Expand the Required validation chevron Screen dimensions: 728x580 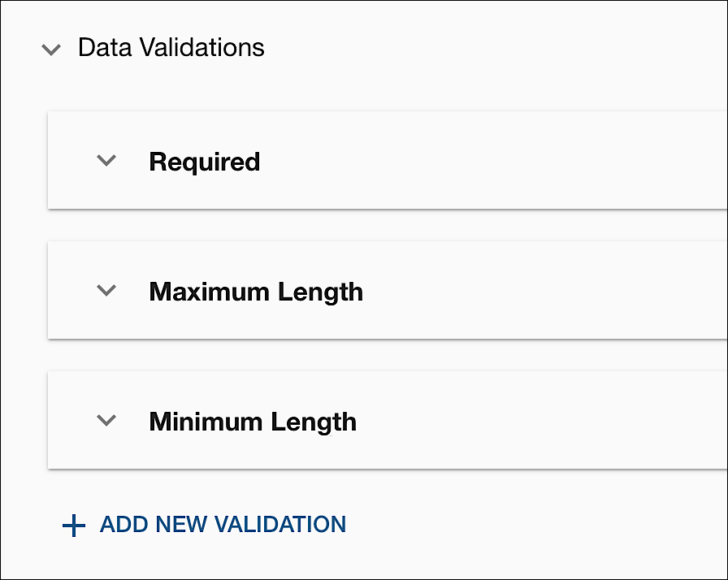(x=106, y=161)
